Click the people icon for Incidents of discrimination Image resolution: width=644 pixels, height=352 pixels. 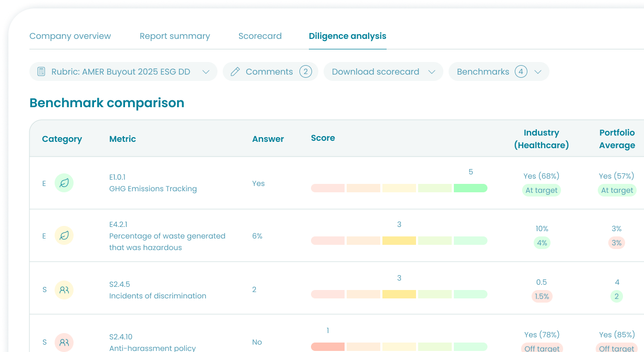click(64, 289)
